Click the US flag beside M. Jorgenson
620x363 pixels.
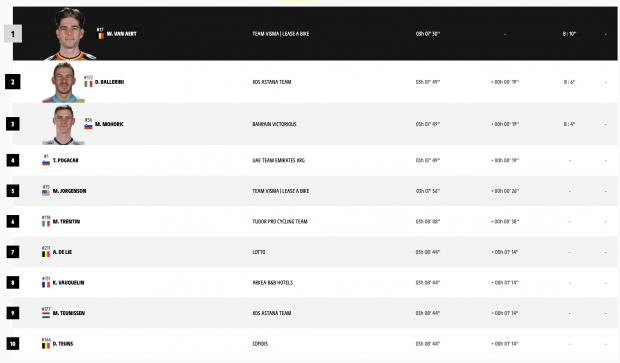coord(46,193)
